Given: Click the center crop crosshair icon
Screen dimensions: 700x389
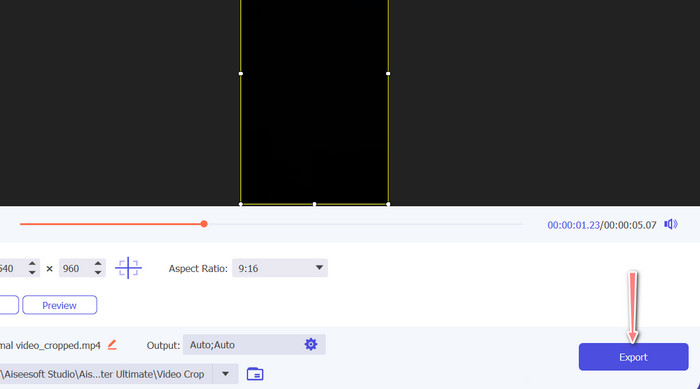Looking at the screenshot, I should 128,268.
